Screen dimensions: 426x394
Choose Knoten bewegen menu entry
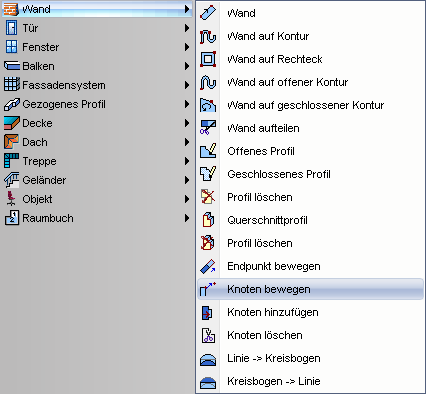tap(310, 289)
